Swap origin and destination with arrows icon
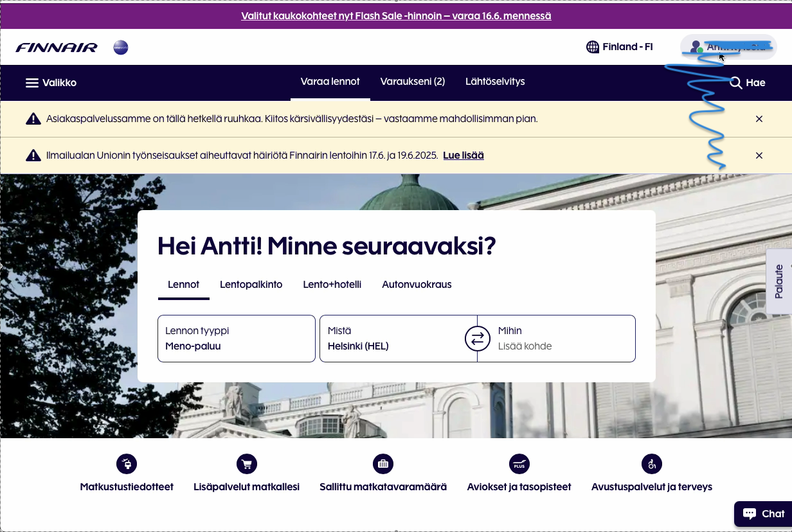792x532 pixels. 477,339
